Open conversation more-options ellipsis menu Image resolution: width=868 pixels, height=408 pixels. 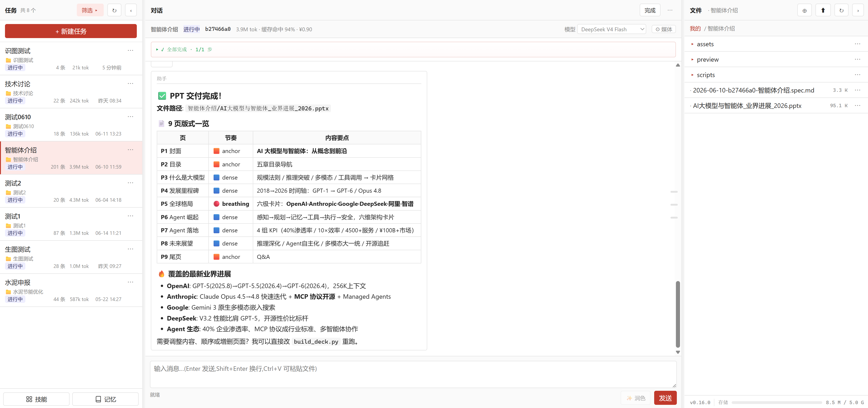tap(670, 10)
